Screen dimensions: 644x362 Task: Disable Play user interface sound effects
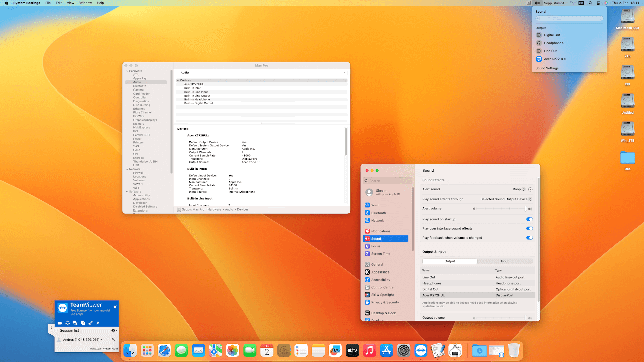click(529, 229)
